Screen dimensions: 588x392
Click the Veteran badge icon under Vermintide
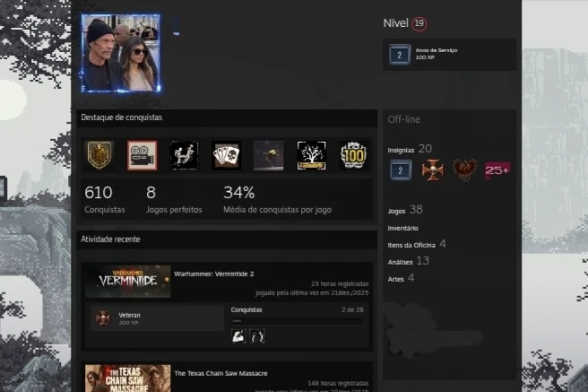pos(103,318)
